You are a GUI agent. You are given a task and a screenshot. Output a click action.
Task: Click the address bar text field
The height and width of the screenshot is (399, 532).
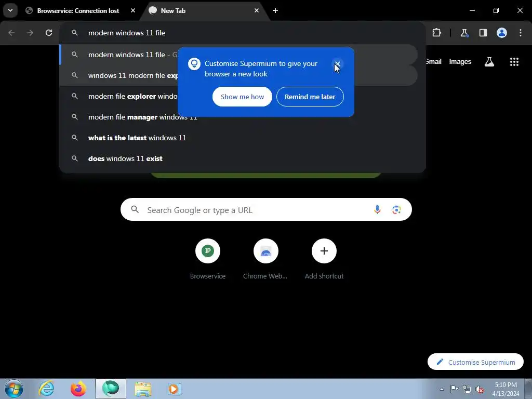(242, 33)
